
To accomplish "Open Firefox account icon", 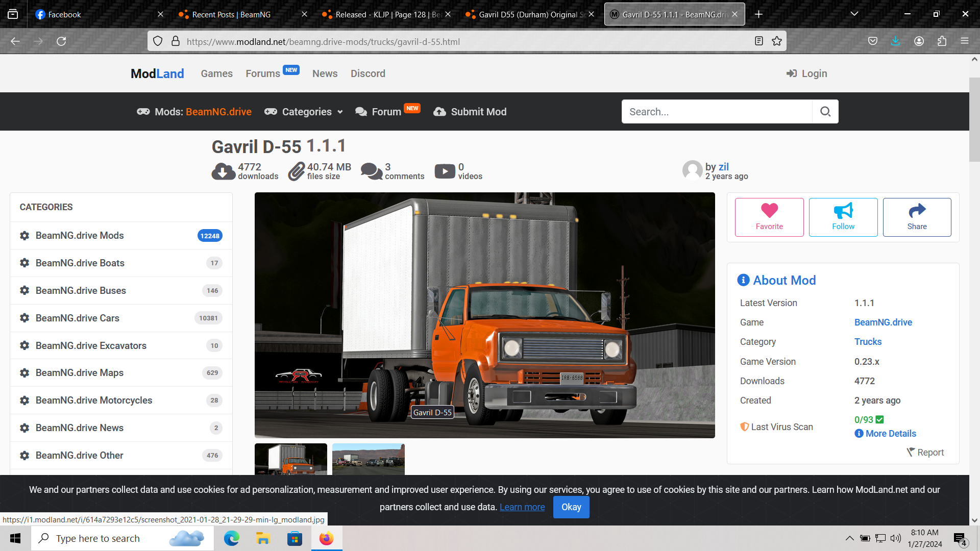I will (919, 41).
